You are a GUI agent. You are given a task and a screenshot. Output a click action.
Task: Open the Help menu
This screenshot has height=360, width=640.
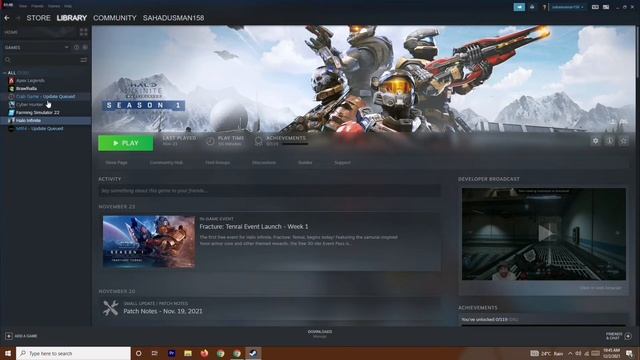click(68, 6)
